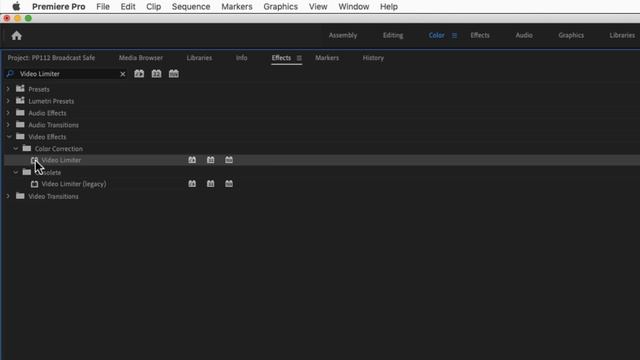
Task: Click the search magnifier icon
Action: pos(10,74)
